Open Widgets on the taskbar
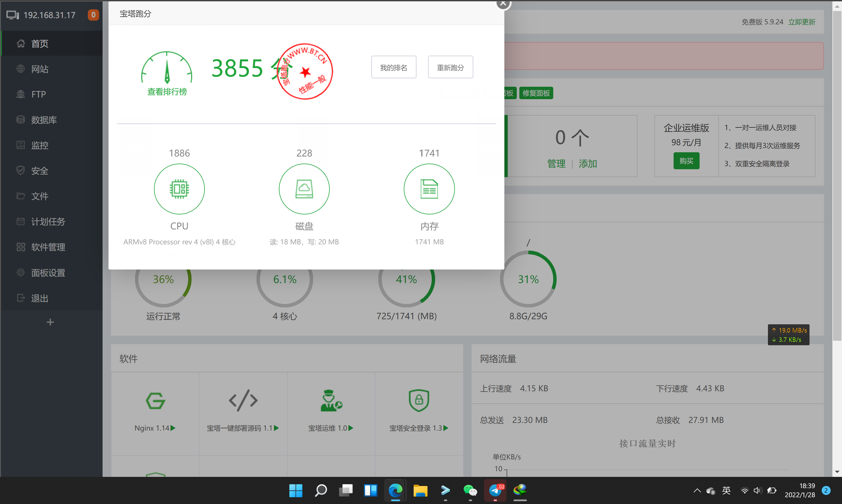Screen dimensions: 842x504 click(x=370, y=491)
